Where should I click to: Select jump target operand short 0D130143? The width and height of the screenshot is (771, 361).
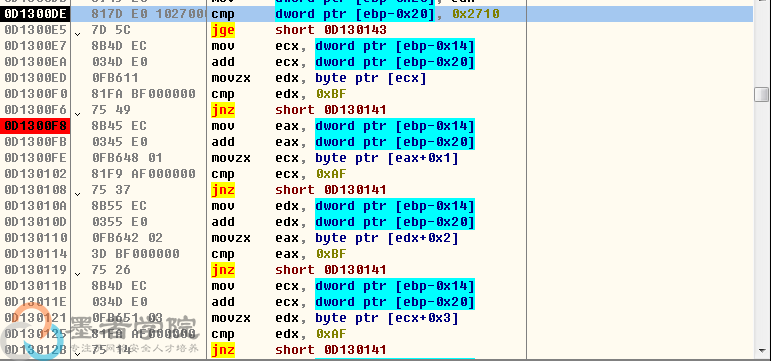(x=331, y=30)
